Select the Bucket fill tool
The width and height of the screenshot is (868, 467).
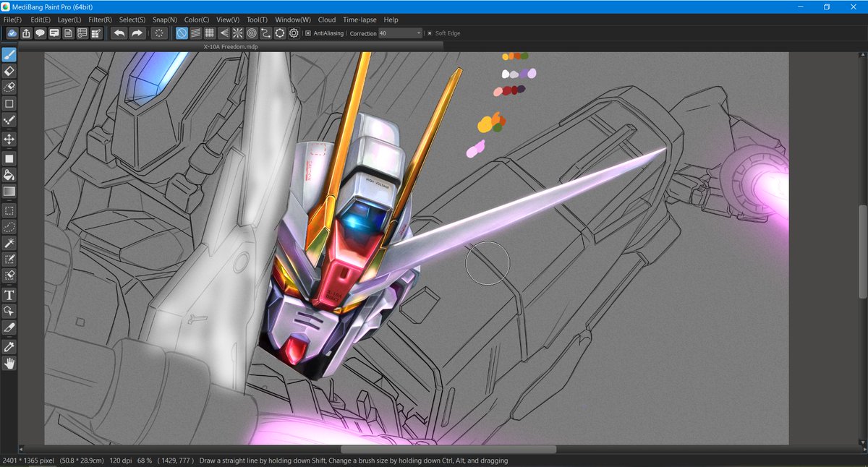point(9,175)
